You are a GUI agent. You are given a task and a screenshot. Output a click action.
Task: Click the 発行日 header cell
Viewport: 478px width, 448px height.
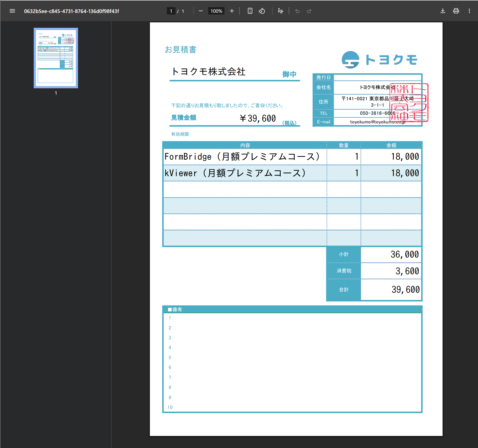323,77
